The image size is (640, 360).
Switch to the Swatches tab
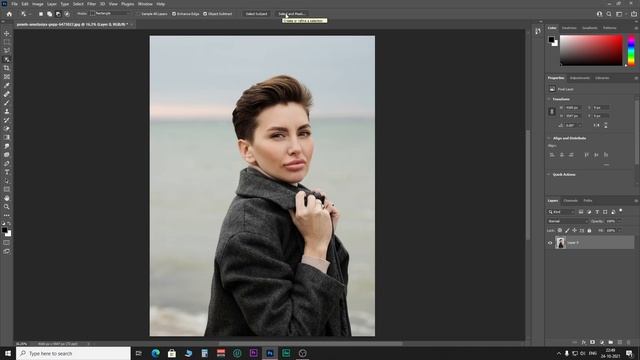pyautogui.click(x=569, y=28)
